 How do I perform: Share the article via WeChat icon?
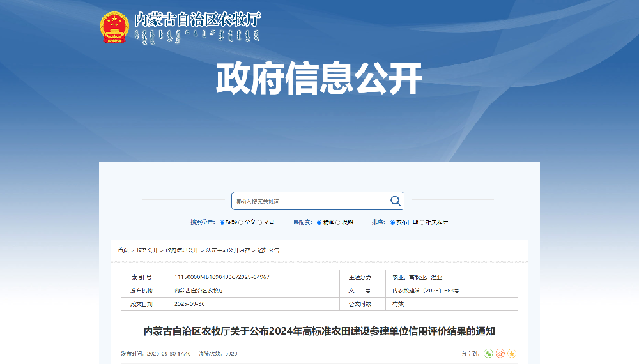(x=488, y=353)
